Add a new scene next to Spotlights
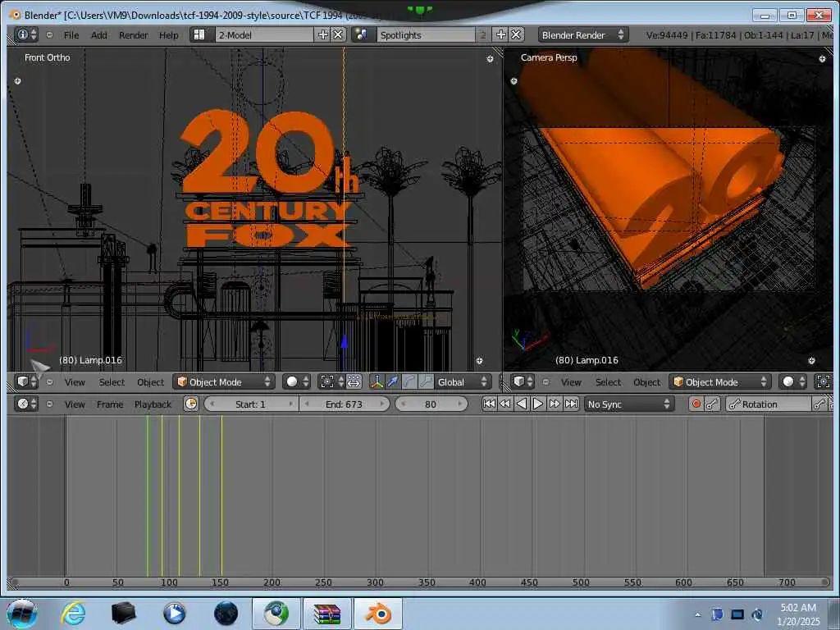Viewport: 840px width, 630px height. coord(501,34)
